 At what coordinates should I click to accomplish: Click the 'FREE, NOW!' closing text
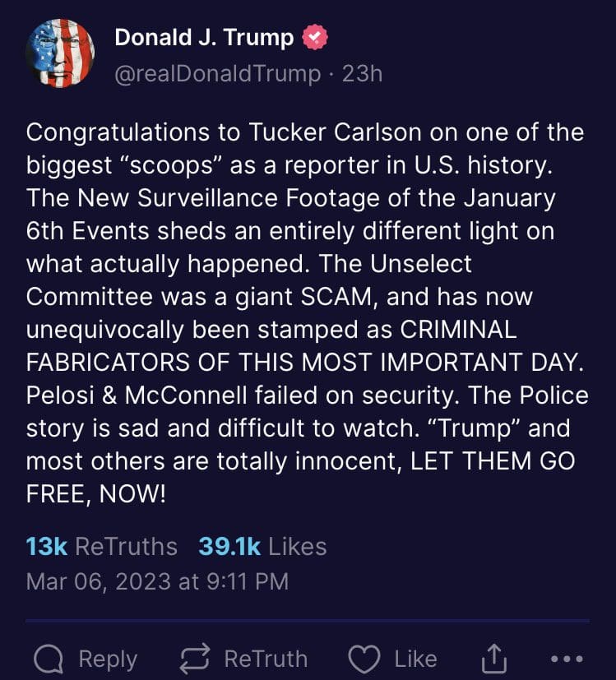(96, 496)
